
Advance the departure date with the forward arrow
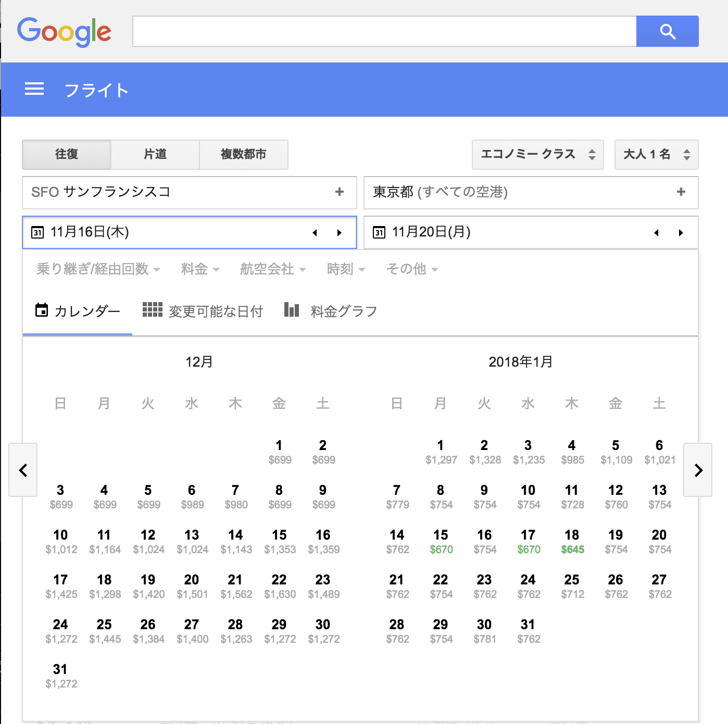click(340, 232)
